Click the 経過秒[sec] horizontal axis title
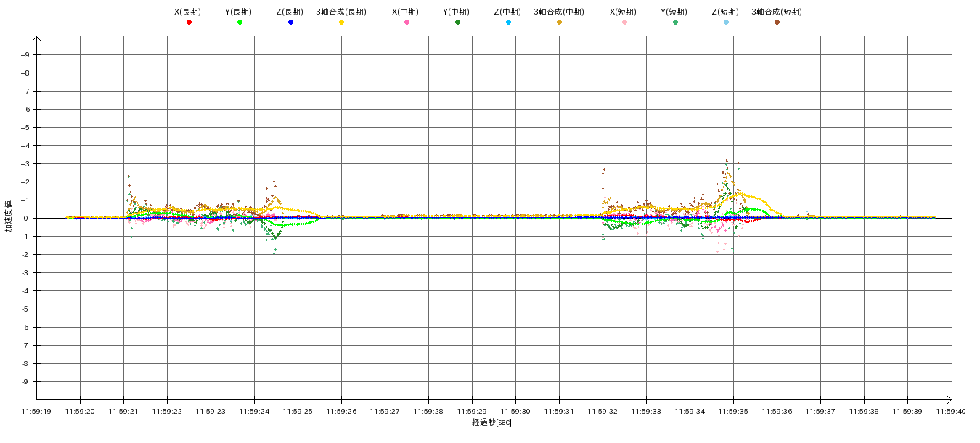The image size is (980, 443). [x=491, y=423]
